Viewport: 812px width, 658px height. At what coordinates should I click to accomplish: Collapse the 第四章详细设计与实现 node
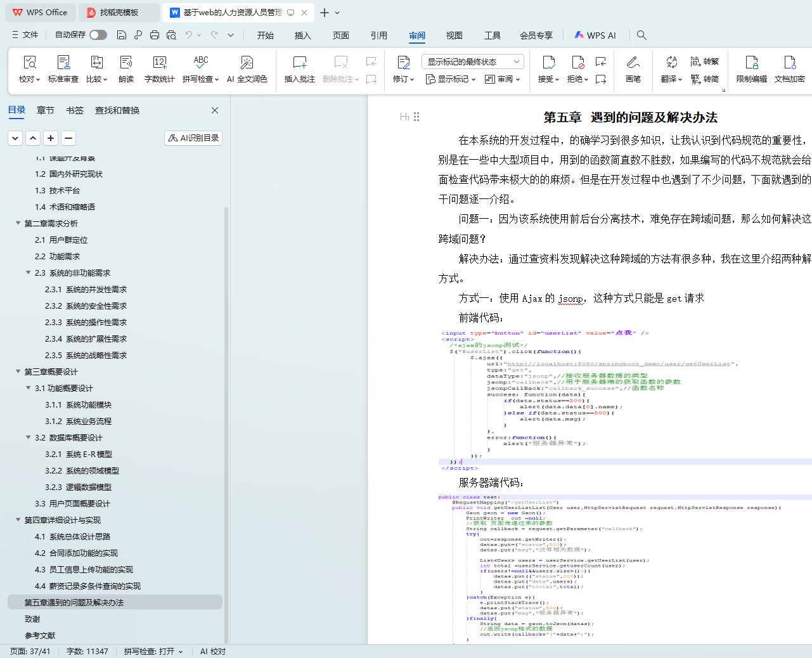(18, 520)
